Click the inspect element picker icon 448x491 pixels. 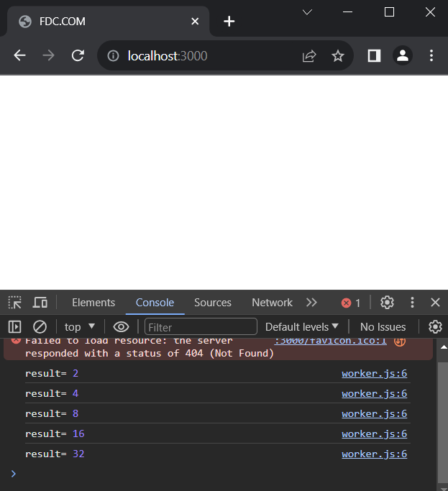coord(15,303)
